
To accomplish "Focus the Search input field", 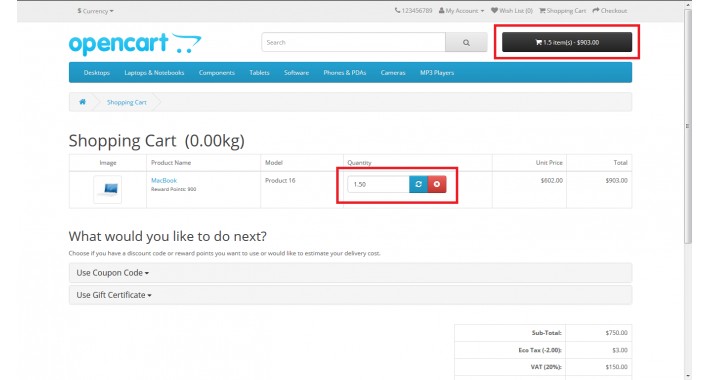I will pyautogui.click(x=354, y=43).
